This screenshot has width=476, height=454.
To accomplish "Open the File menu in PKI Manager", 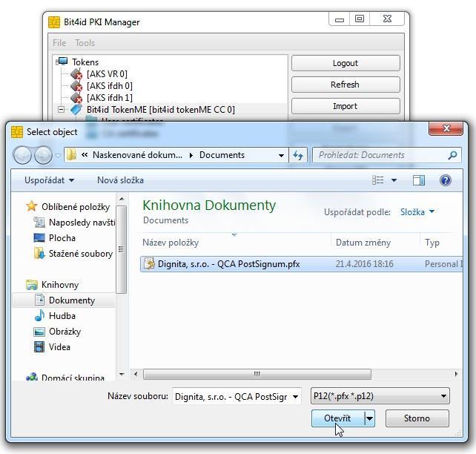I will click(x=59, y=43).
